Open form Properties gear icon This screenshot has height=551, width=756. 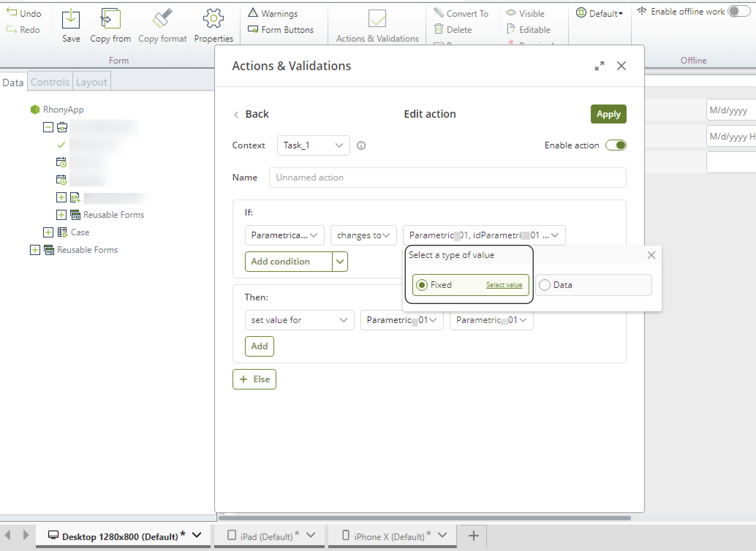(213, 19)
